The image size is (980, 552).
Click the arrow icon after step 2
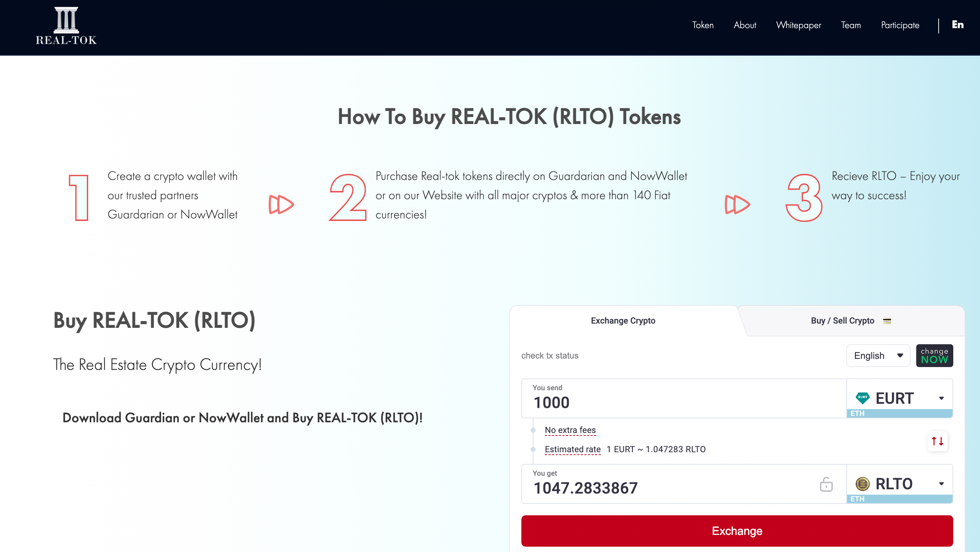[737, 204]
